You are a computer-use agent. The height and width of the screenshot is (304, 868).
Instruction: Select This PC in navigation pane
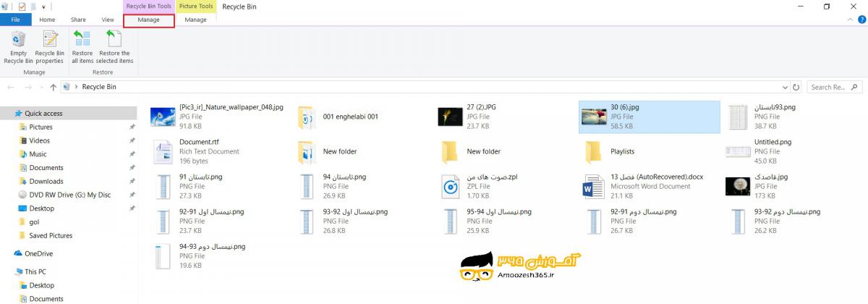tap(35, 271)
